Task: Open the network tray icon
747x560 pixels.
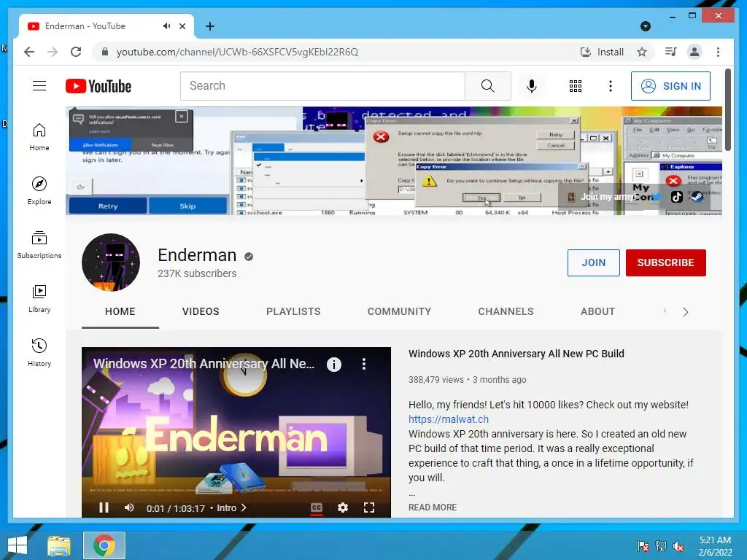Action: click(x=661, y=545)
